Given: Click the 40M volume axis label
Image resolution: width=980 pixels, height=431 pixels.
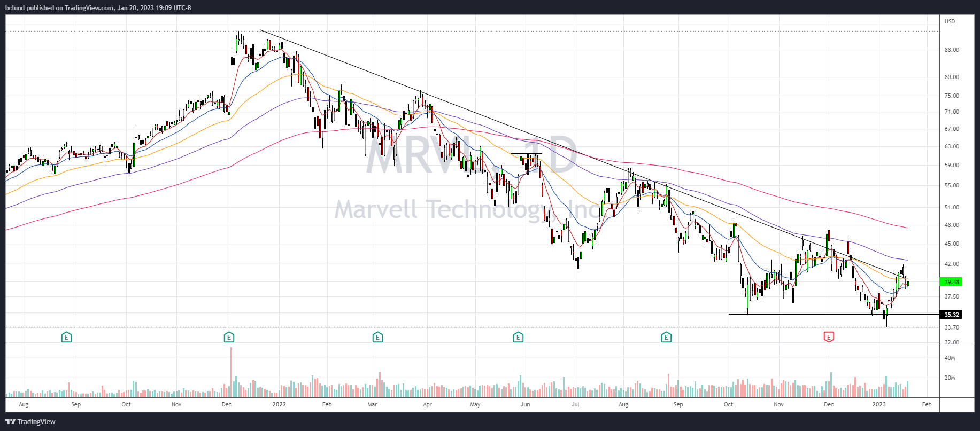Looking at the screenshot, I should [950, 358].
